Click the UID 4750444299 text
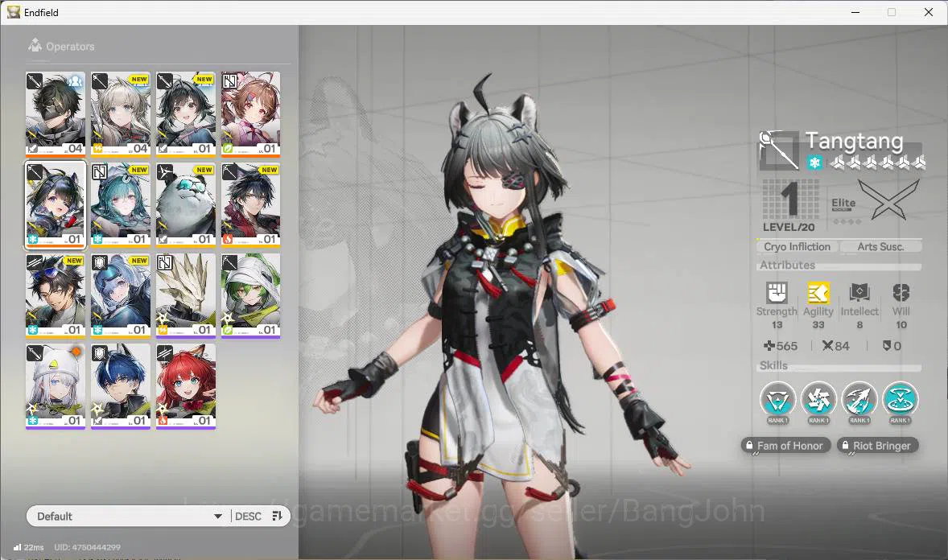This screenshot has width=948, height=560. tap(87, 547)
